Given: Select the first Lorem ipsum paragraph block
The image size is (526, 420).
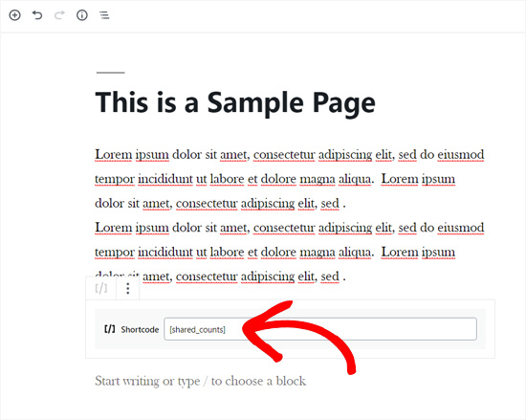Looking at the screenshot, I should coord(290,179).
